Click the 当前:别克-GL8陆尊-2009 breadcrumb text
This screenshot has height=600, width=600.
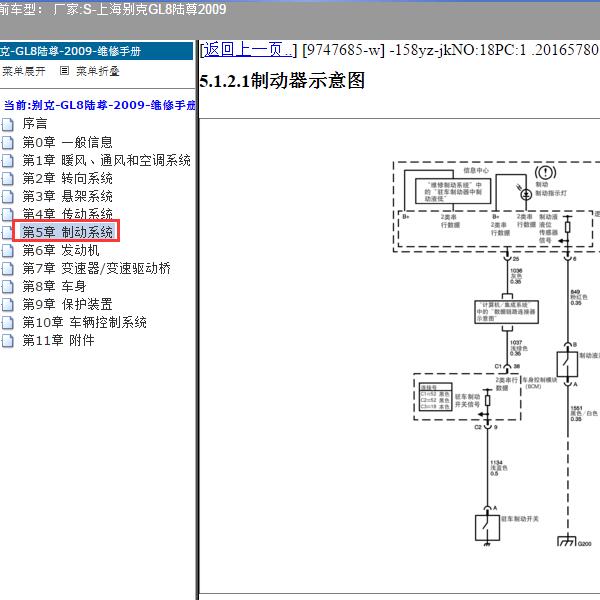click(99, 105)
